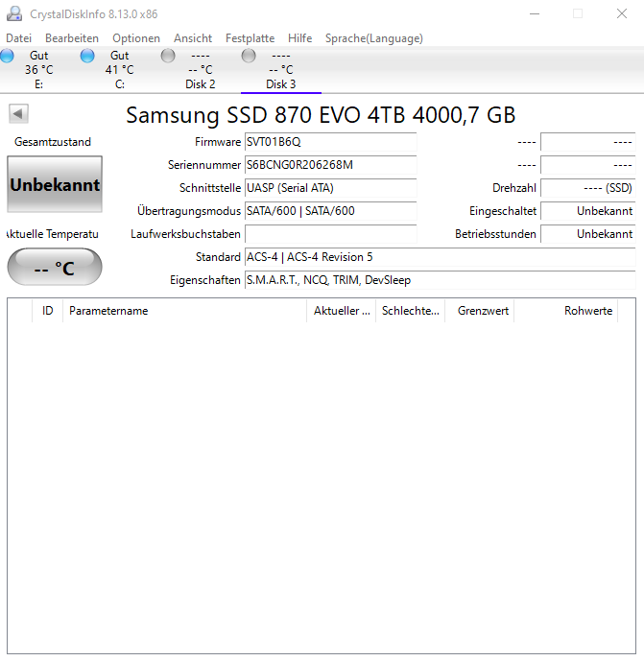
Task: Open the Optionen menu
Action: 136,38
